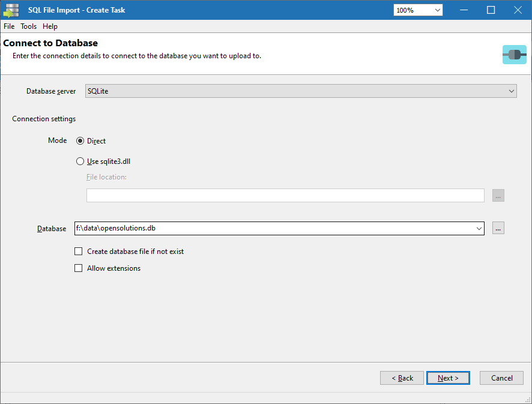Enable Create database file if not exist

(x=79, y=252)
